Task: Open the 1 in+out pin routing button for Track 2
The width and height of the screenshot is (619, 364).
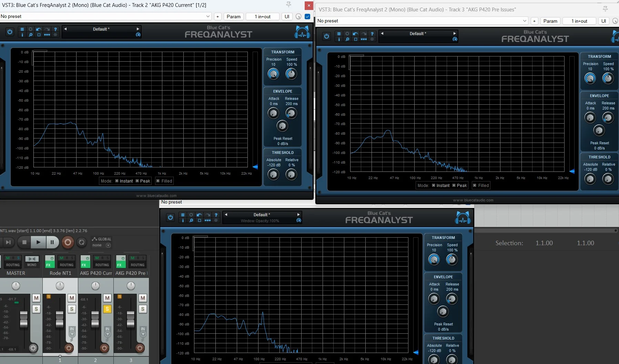Action: click(263, 17)
